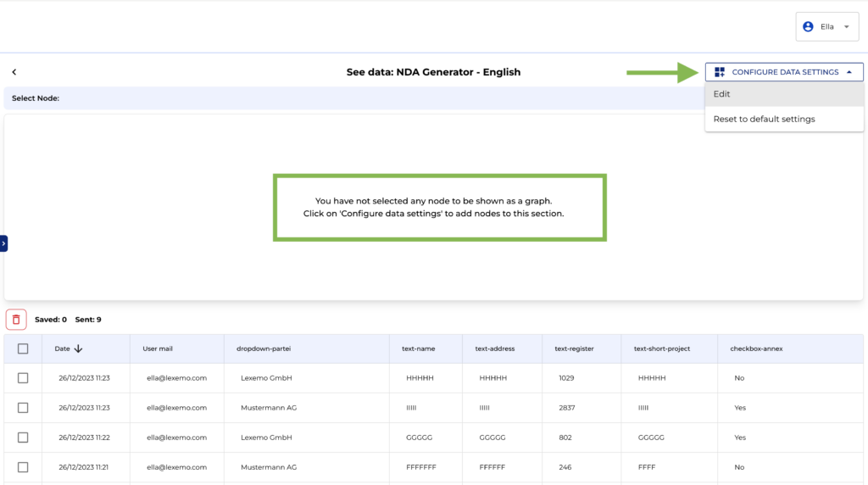
Task: Click the checkbox-annex column header
Action: [x=756, y=348]
